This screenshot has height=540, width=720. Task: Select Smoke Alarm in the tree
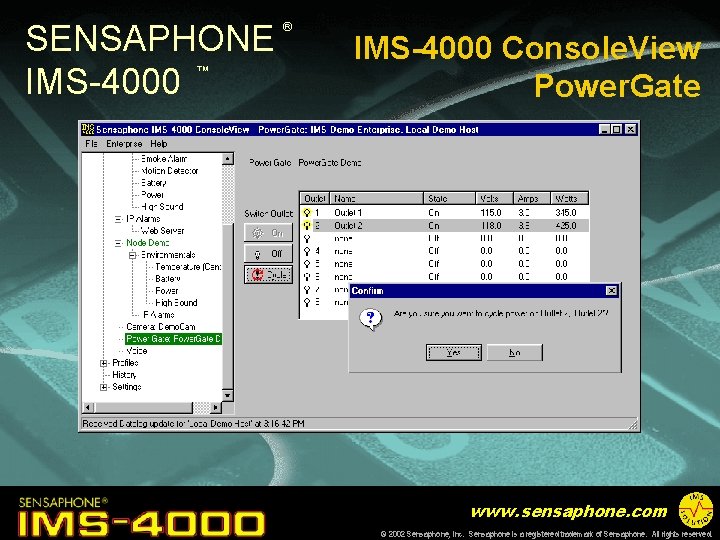[x=164, y=159]
